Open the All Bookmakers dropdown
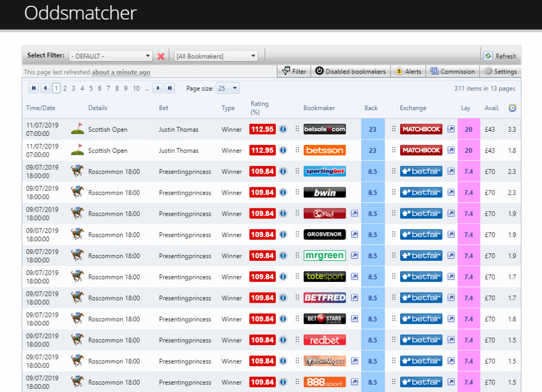This screenshot has width=542, height=392. click(215, 56)
